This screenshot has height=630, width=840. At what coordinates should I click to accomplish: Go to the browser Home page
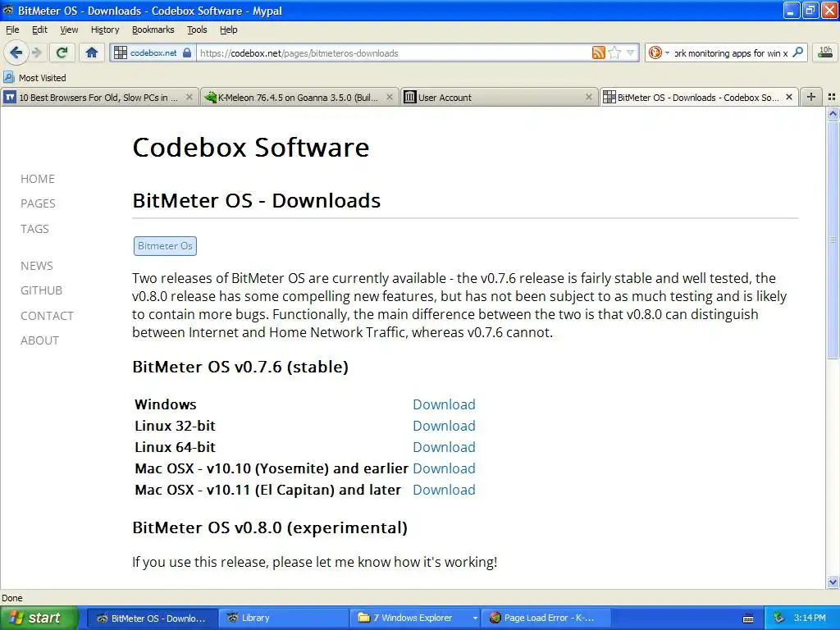pyautogui.click(x=92, y=52)
